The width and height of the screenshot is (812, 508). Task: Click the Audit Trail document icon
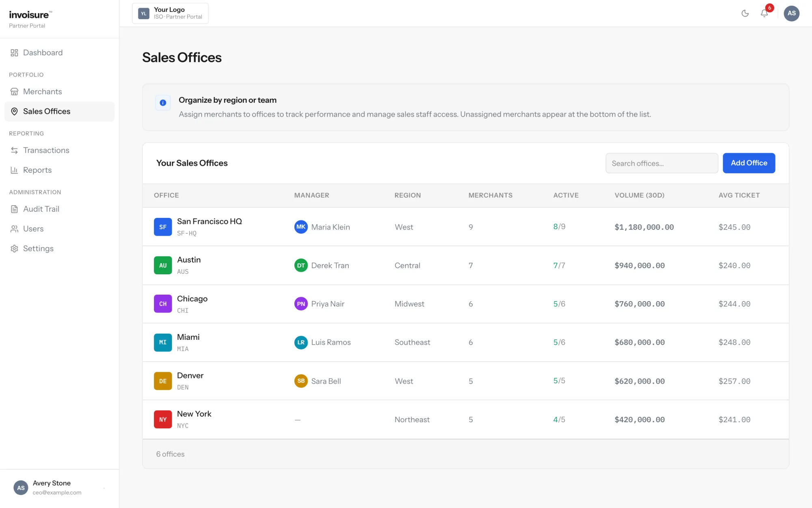tap(14, 209)
